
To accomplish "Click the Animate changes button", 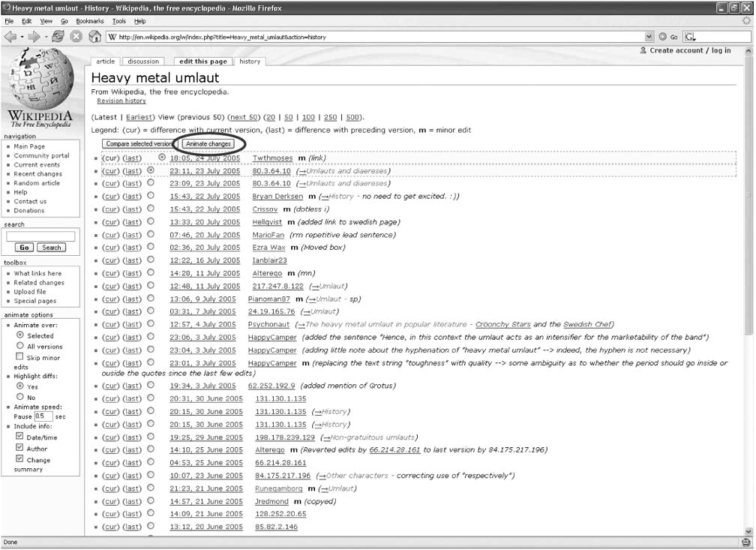I will point(208,143).
